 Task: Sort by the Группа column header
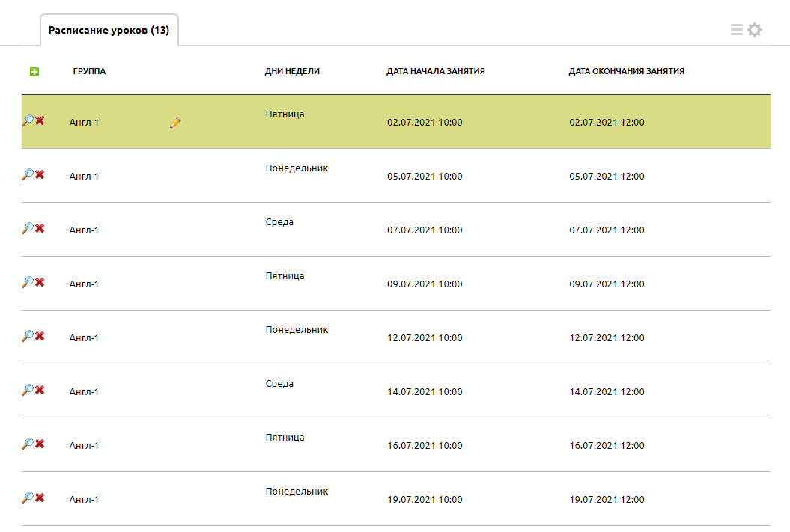pos(89,72)
